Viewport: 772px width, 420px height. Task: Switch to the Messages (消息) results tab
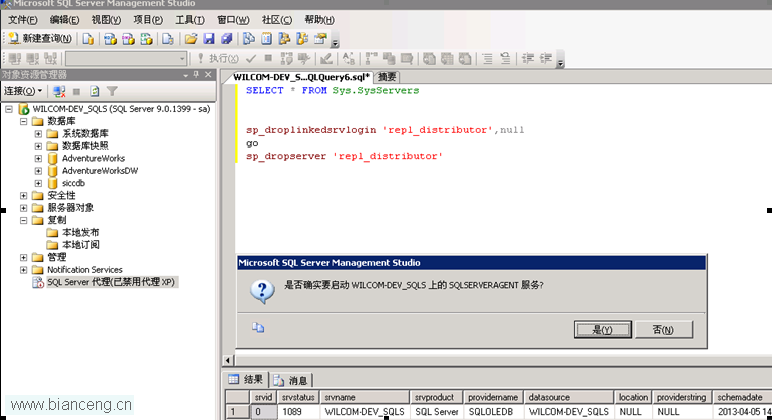[x=291, y=380]
